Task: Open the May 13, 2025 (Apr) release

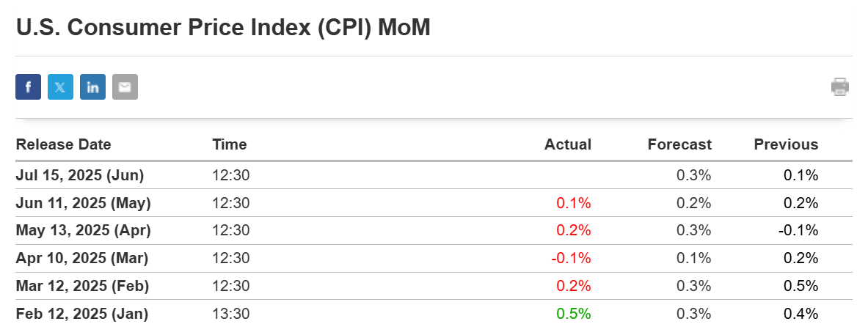Action: (434, 230)
